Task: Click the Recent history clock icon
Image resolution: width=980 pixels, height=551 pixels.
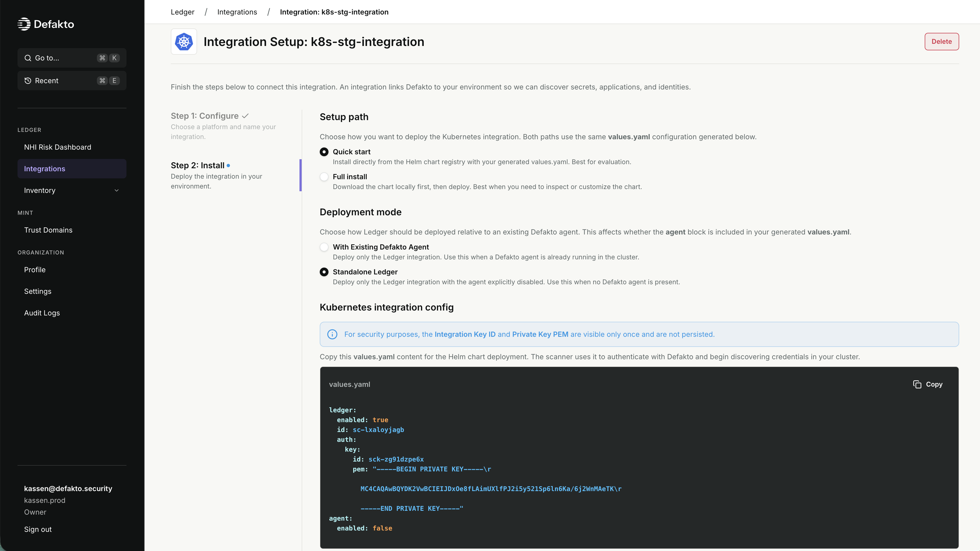Action: [28, 81]
